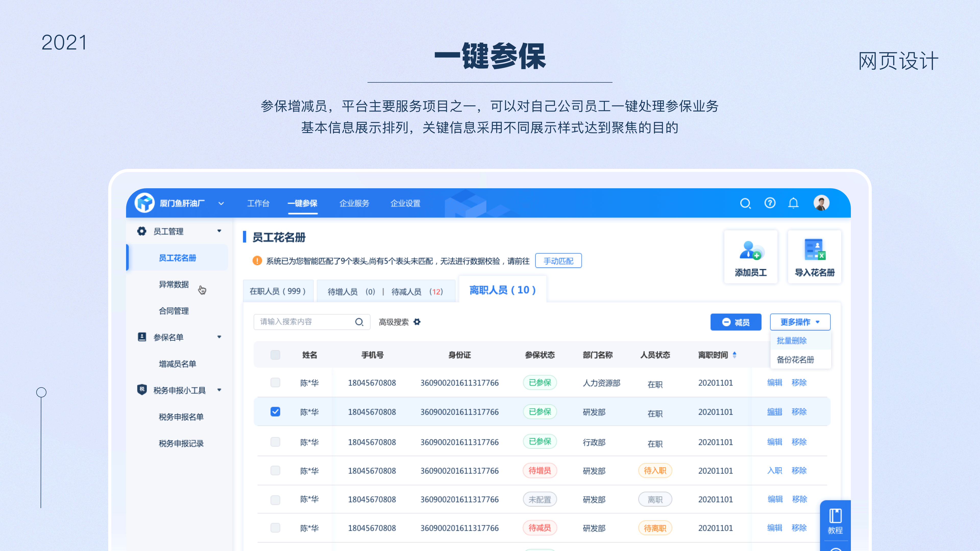Click the 离职时间 column sort arrows
The image size is (980, 551).
(735, 355)
